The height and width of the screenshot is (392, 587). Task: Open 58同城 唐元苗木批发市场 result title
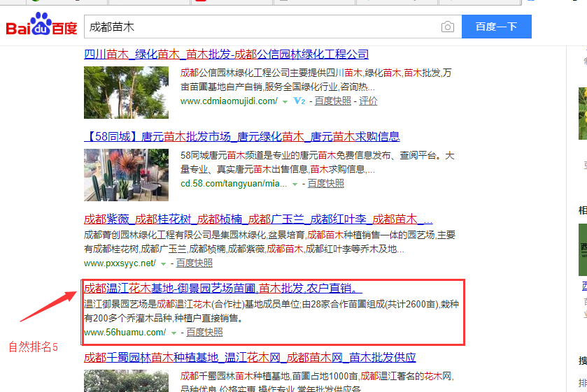tap(242, 136)
